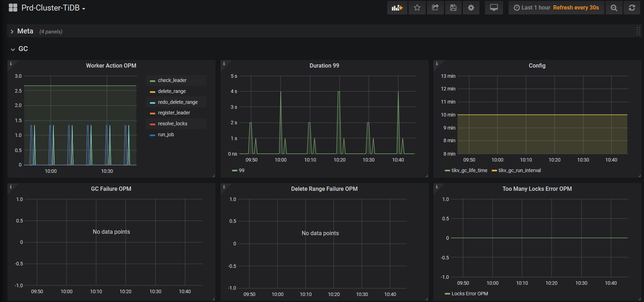Zoom out time range magnifier icon

[614, 8]
